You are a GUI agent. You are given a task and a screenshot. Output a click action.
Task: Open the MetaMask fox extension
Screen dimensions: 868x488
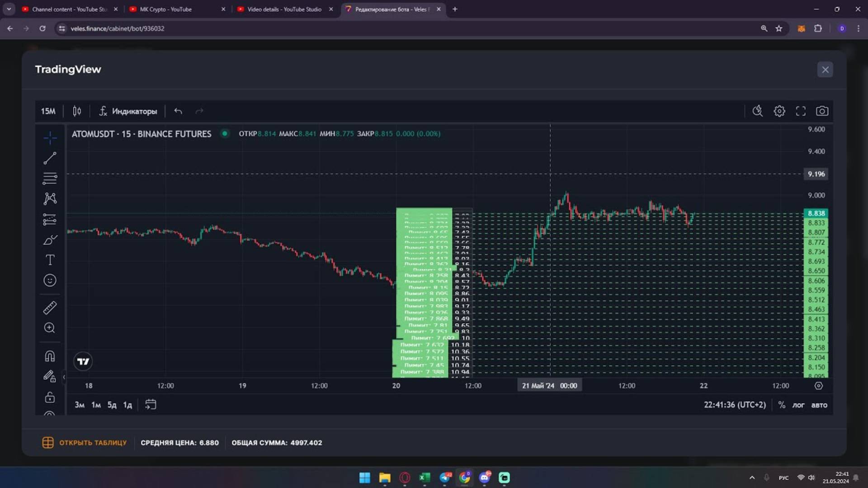click(x=801, y=28)
